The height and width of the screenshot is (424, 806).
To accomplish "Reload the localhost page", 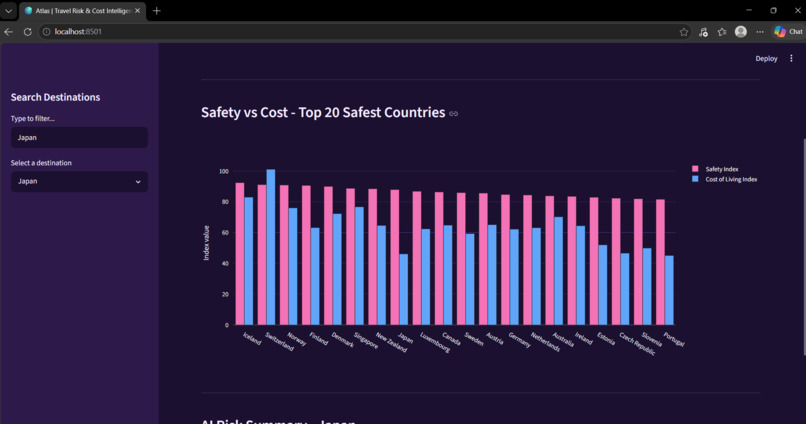I will tap(27, 32).
